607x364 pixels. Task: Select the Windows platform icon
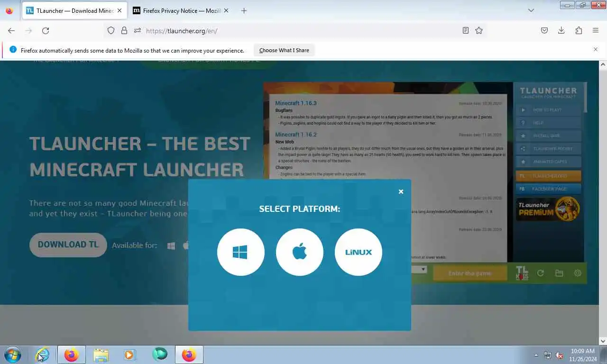(x=240, y=252)
